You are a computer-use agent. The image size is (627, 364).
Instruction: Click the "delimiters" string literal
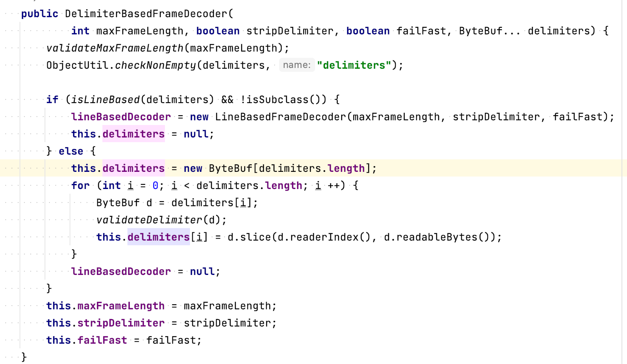pos(354,65)
